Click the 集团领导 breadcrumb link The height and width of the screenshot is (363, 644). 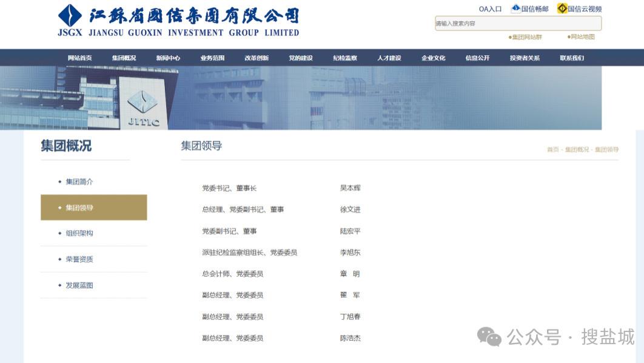(606, 150)
